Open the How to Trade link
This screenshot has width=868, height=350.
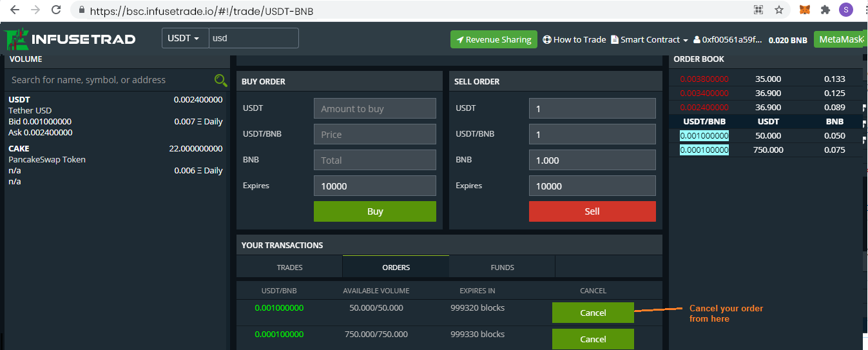pyautogui.click(x=574, y=39)
